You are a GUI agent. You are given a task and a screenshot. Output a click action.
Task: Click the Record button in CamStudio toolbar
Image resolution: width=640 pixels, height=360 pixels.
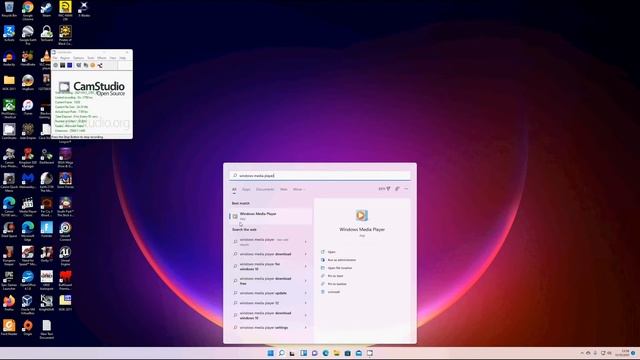tap(56, 65)
